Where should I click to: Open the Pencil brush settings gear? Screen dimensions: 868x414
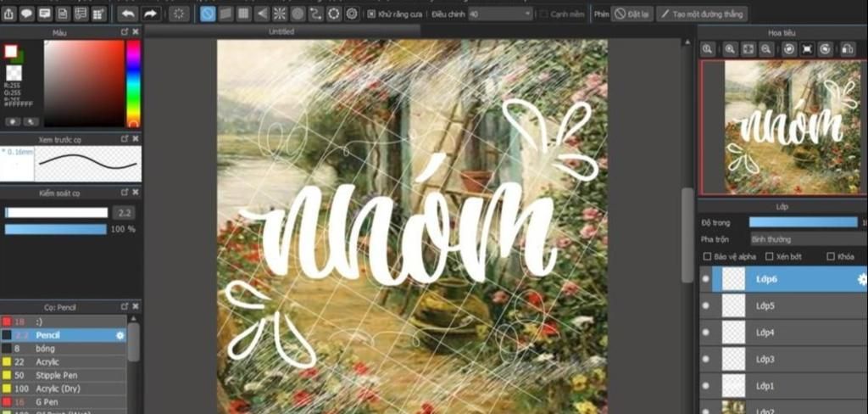tap(120, 335)
